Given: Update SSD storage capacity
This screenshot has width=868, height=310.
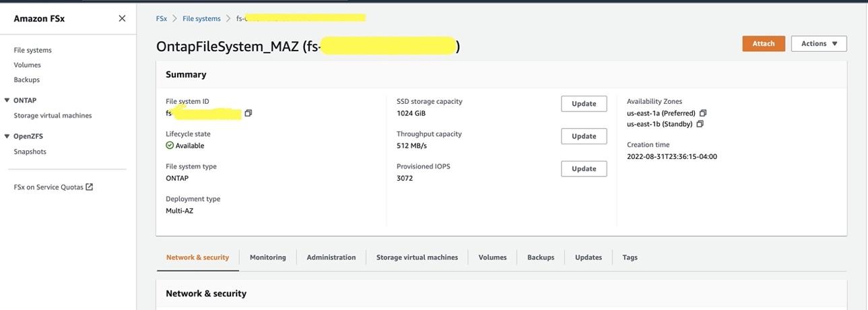Looking at the screenshot, I should coord(584,104).
